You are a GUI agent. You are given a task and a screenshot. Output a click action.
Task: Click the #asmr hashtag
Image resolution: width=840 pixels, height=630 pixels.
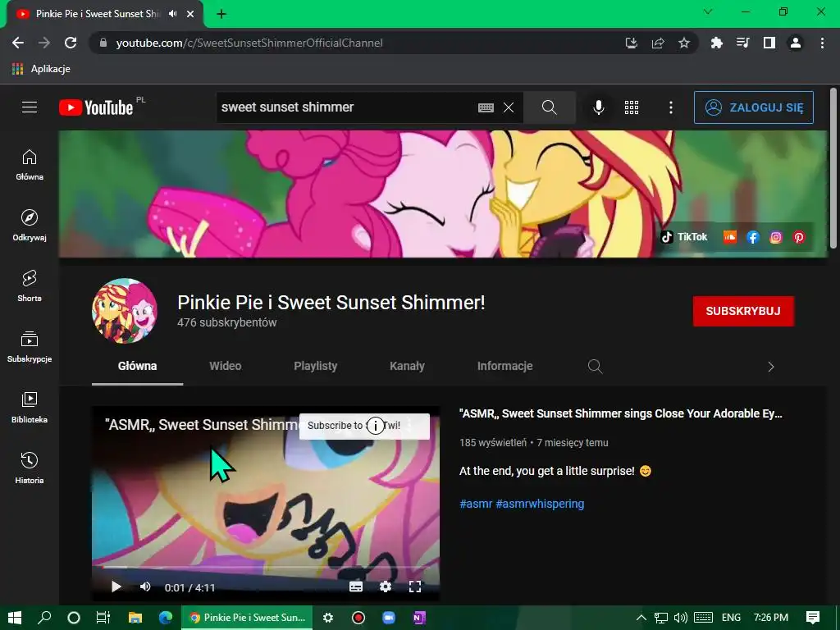coord(476,504)
